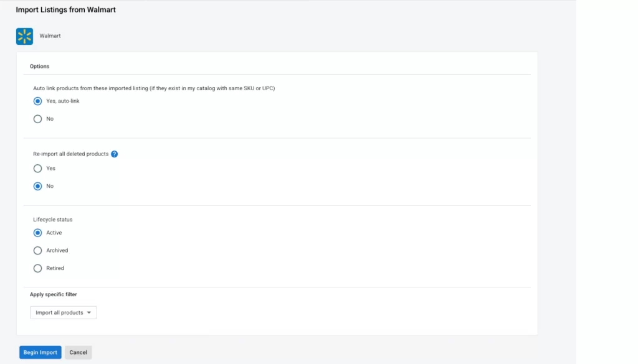Choose 'No' for auto link products
Viewport: 638px width, 364px height.
click(37, 119)
